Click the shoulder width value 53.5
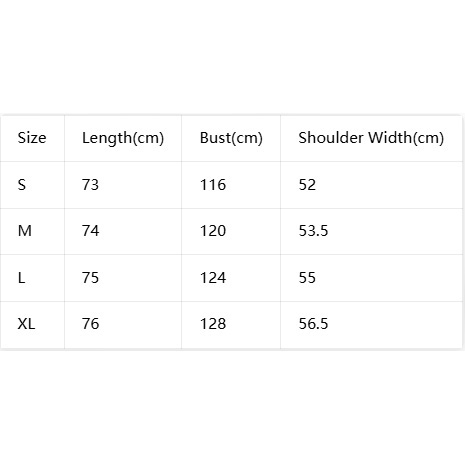465x465 pixels. 313,231
